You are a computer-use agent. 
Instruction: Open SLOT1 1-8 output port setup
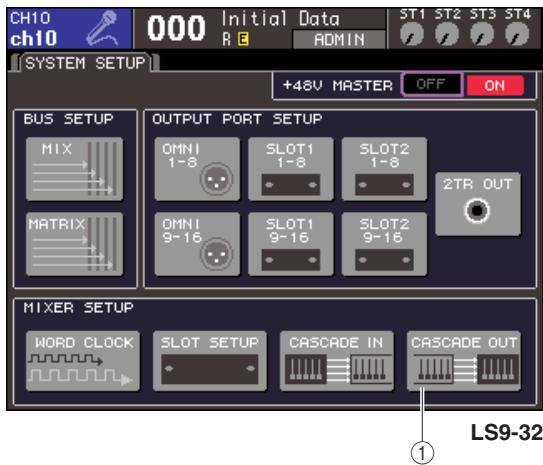click(291, 169)
